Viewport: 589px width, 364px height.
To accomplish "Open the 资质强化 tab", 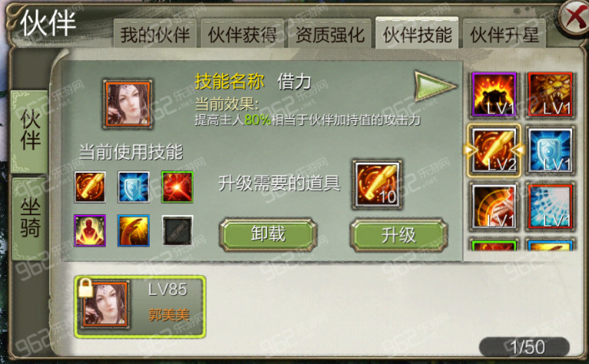I will tap(329, 35).
